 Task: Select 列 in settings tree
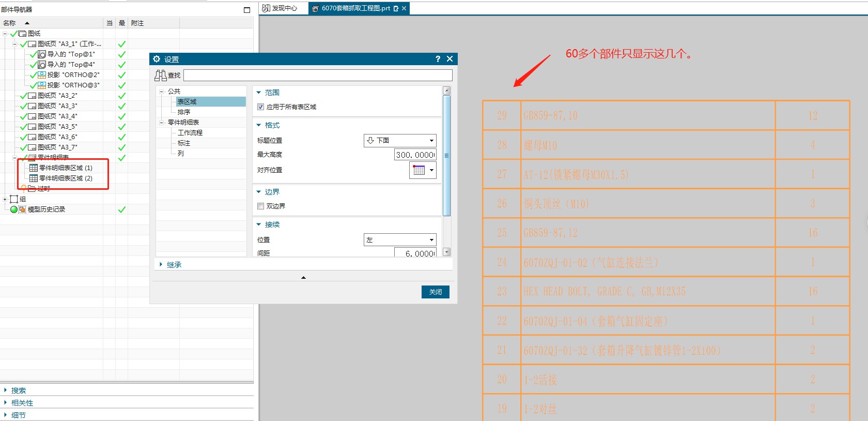(x=181, y=154)
